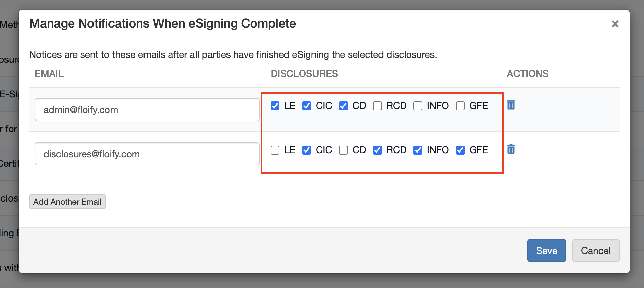The image size is (644, 288).
Task: Focus the disclosures@floify.com email field
Action: tap(147, 154)
